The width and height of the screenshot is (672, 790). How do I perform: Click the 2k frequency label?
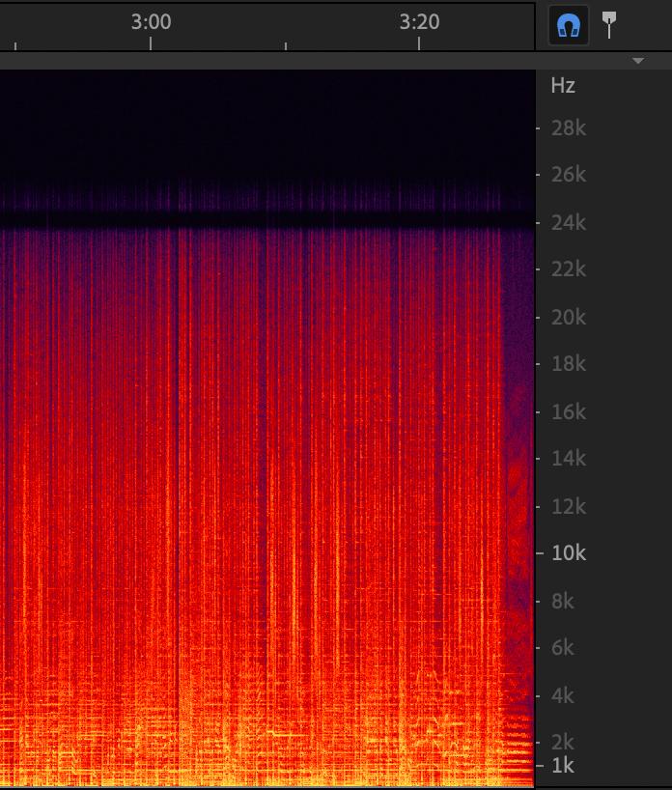click(x=562, y=743)
